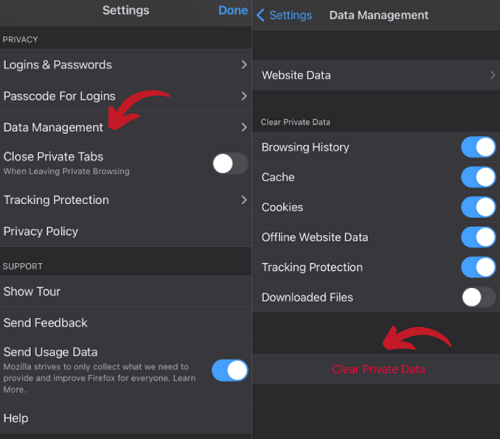
Task: Switch off Cookies toggle
Action: click(x=478, y=207)
